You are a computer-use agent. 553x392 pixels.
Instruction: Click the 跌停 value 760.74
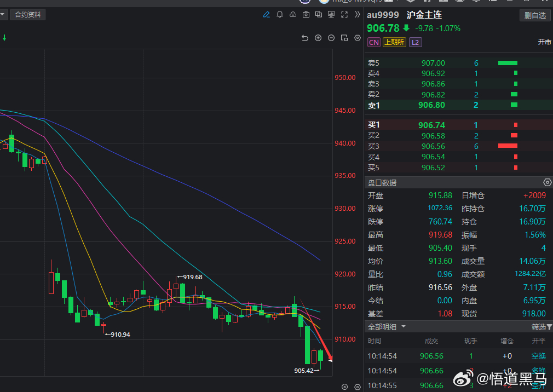click(x=440, y=222)
